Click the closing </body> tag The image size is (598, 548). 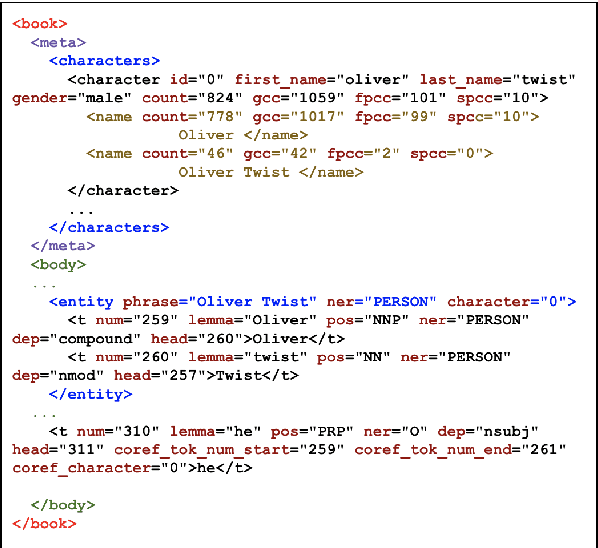(63, 505)
